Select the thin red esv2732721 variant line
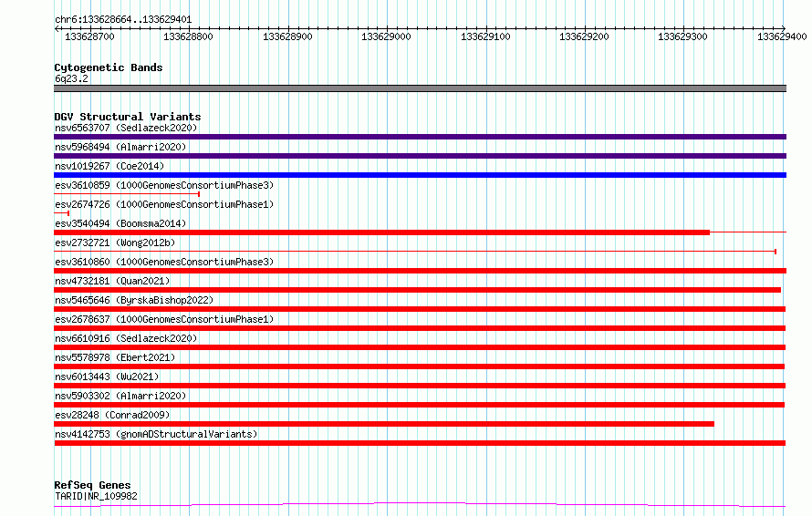This screenshot has height=516, width=812. [x=415, y=252]
